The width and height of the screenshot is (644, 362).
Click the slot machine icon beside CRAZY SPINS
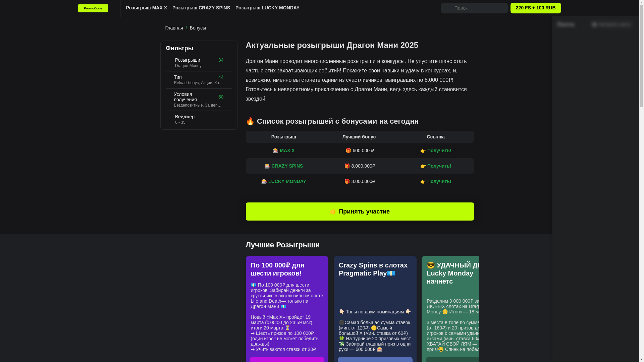267,166
